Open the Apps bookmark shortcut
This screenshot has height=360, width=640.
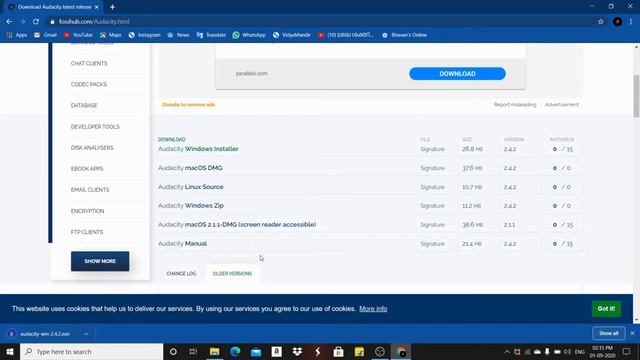tap(17, 35)
